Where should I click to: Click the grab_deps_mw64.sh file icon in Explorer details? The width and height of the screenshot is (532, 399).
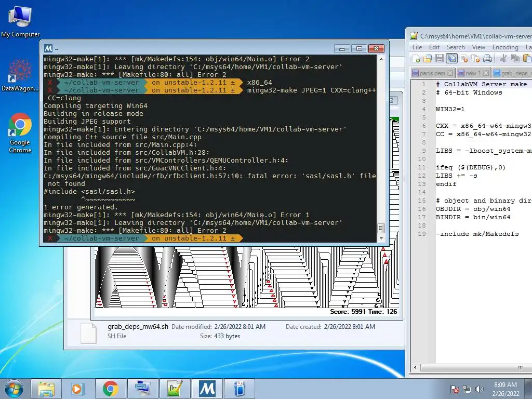88,333
